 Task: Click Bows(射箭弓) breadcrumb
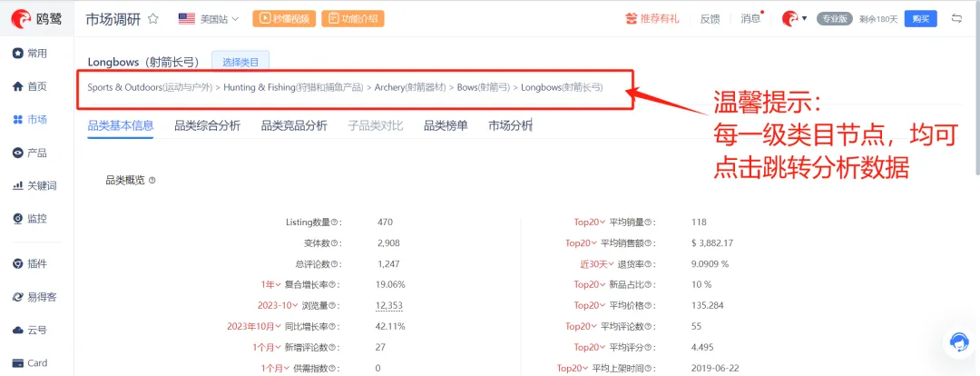[x=483, y=87]
